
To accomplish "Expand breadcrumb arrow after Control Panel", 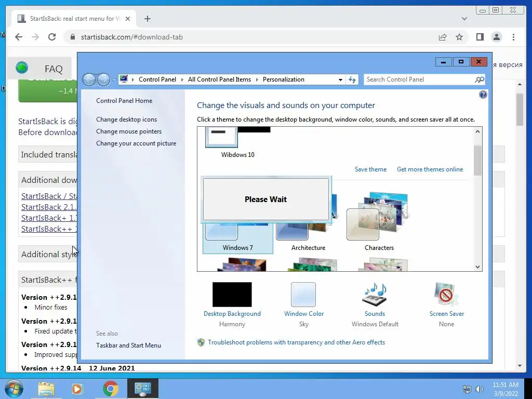I will click(x=182, y=79).
